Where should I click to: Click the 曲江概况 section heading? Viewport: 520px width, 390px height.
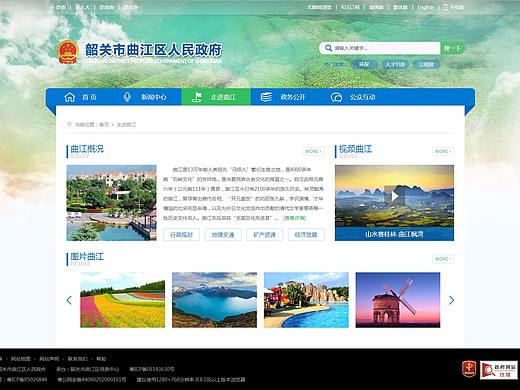click(87, 149)
